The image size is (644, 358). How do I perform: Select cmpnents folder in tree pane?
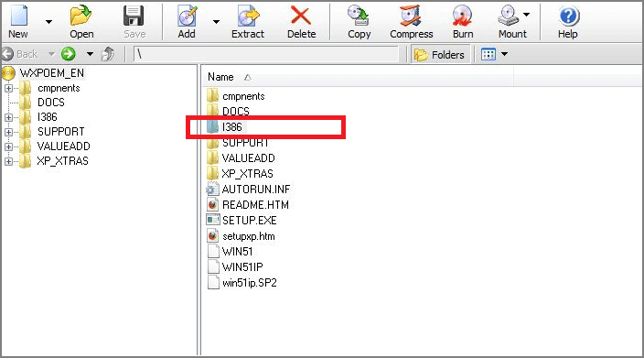point(59,88)
